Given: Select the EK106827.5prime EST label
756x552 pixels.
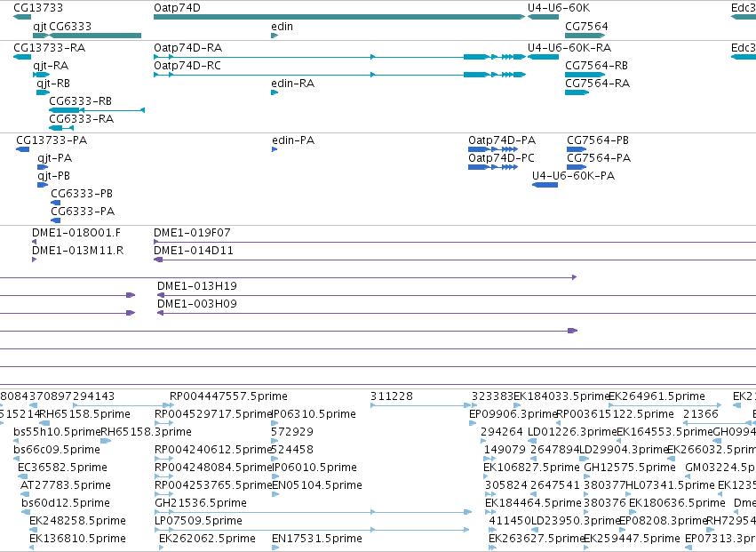Looking at the screenshot, I should 531,468.
